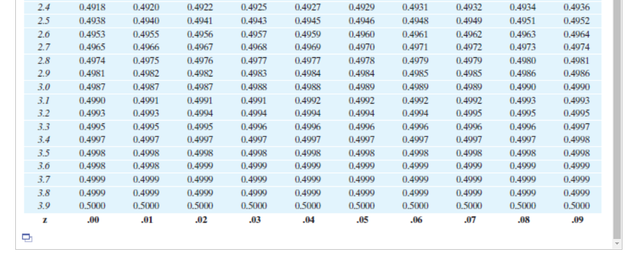Image resolution: width=644 pixels, height=269 pixels.
Task: Click the 0.4975 cell in row 2.8
Action: pyautogui.click(x=146, y=61)
